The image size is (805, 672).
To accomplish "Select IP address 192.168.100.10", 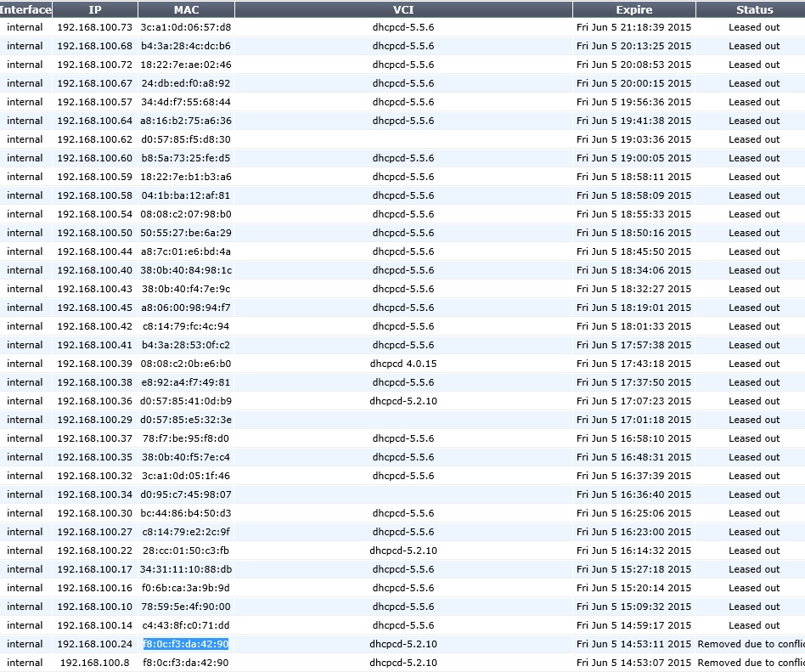I will 94,607.
